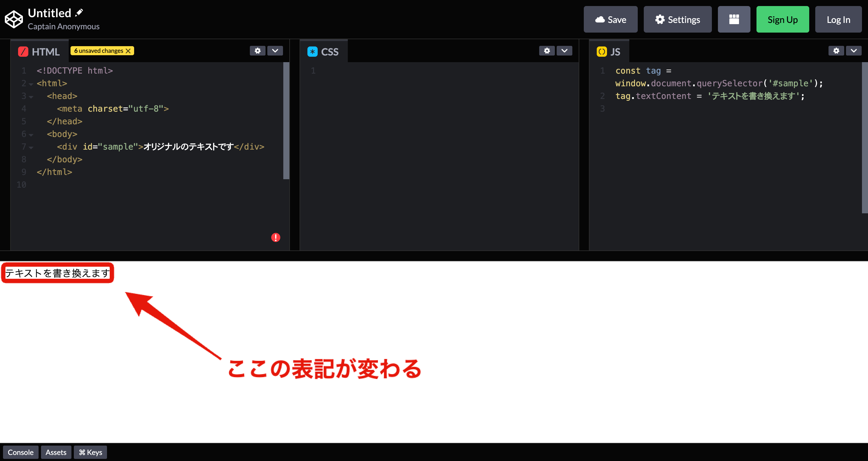Expand the JS panel options chevron
868x461 pixels.
854,51
